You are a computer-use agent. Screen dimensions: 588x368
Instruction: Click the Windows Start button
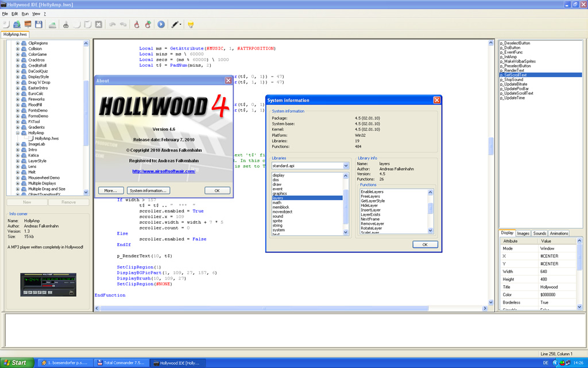pyautogui.click(x=17, y=363)
